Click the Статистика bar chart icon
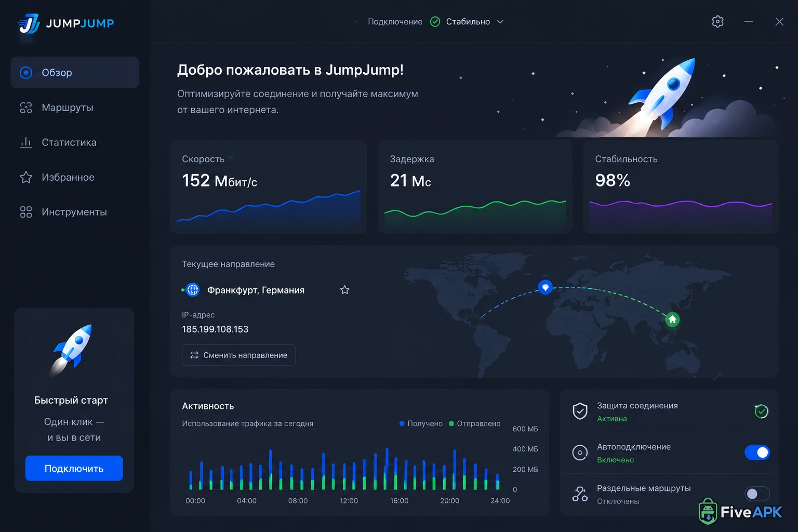This screenshot has height=532, width=798. (26, 142)
